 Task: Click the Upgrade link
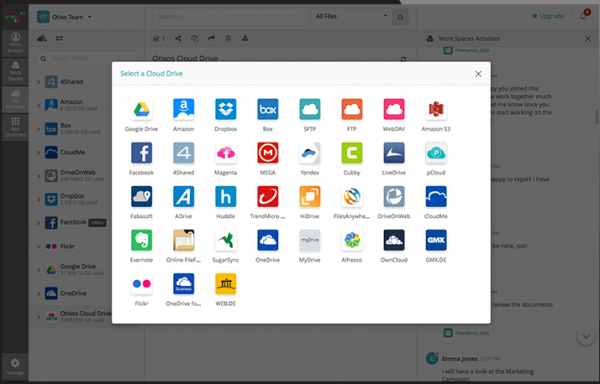(548, 16)
